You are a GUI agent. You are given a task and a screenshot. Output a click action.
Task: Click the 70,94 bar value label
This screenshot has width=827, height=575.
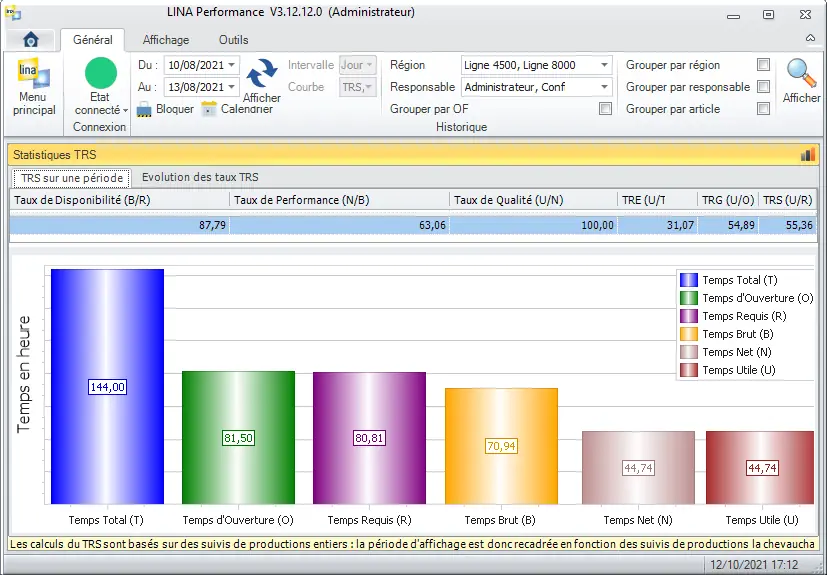[501, 446]
